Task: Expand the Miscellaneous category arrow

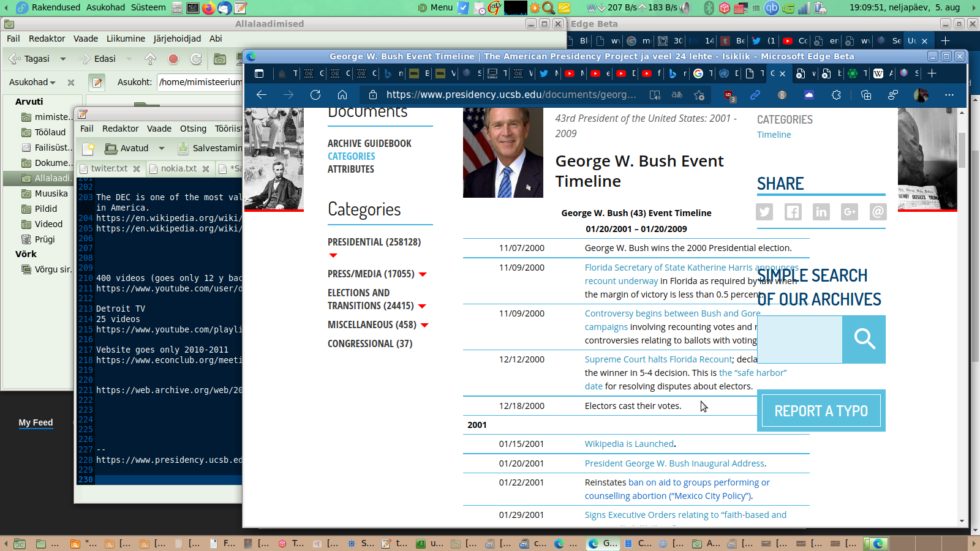Action: (x=424, y=325)
